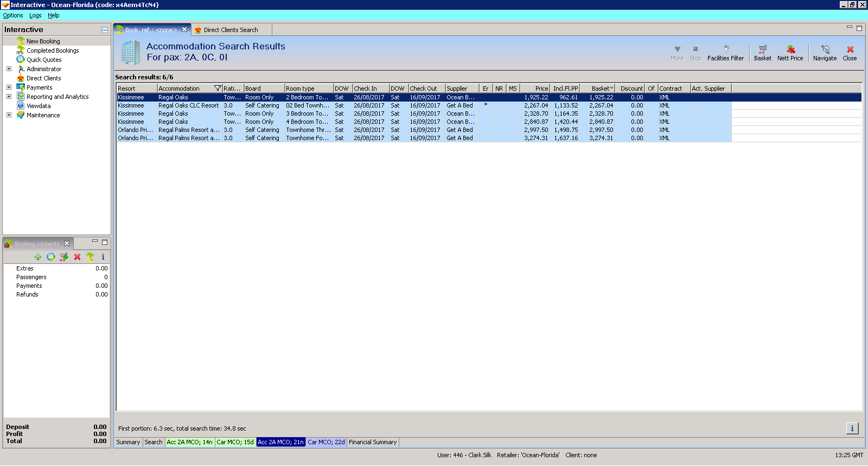Select the Financial Summary bottom tab
The width and height of the screenshot is (868, 467).
point(373,442)
